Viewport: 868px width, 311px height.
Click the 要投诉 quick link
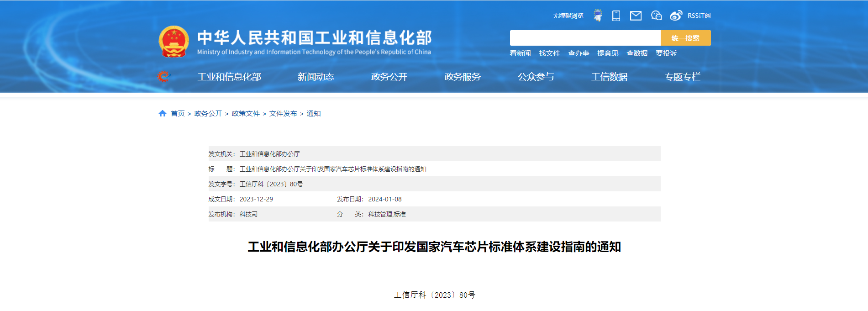[666, 53]
